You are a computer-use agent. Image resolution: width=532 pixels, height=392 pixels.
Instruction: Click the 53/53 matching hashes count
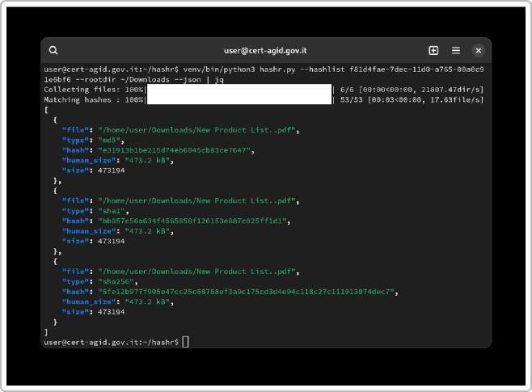click(x=352, y=99)
